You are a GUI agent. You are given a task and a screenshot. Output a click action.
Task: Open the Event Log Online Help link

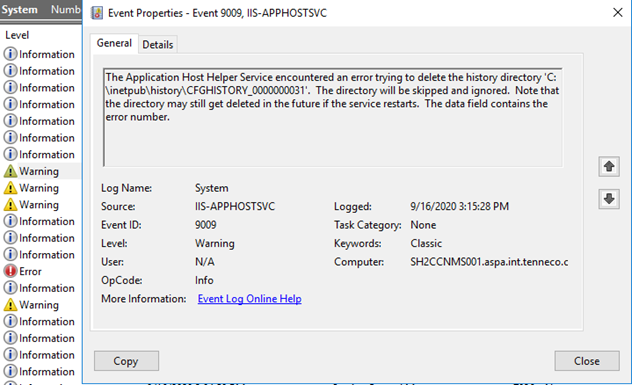pyautogui.click(x=249, y=299)
